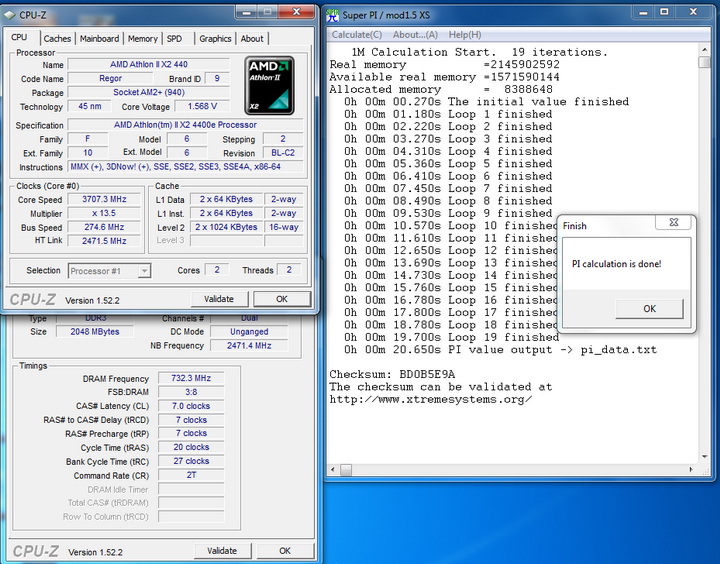Click the Super PI title bar icon
This screenshot has height=564, width=720.
pyautogui.click(x=332, y=15)
